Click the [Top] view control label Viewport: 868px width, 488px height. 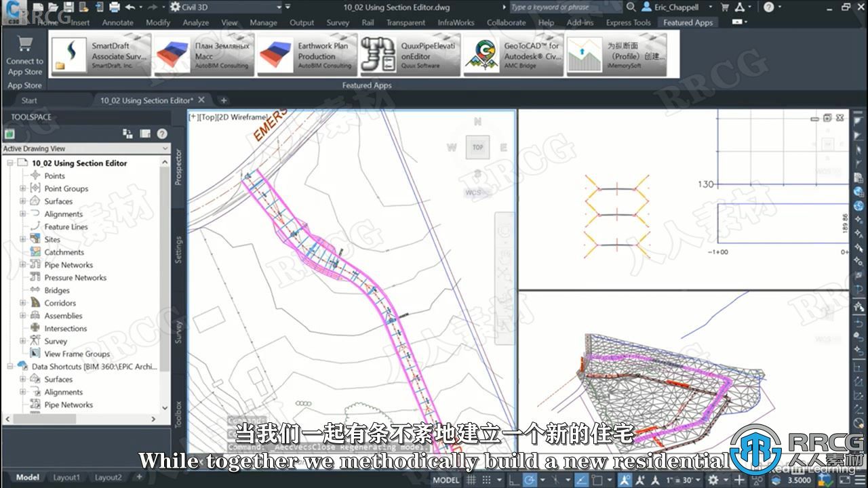(208, 117)
